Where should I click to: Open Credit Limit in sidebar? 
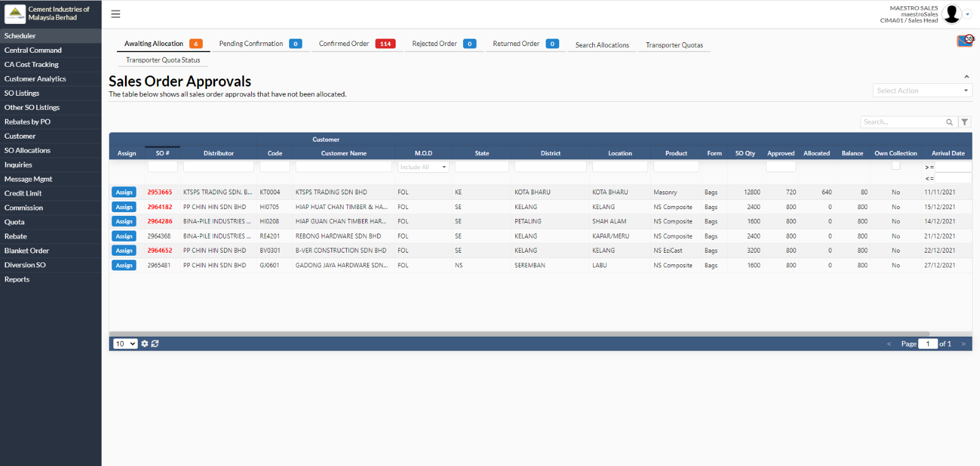pos(51,193)
